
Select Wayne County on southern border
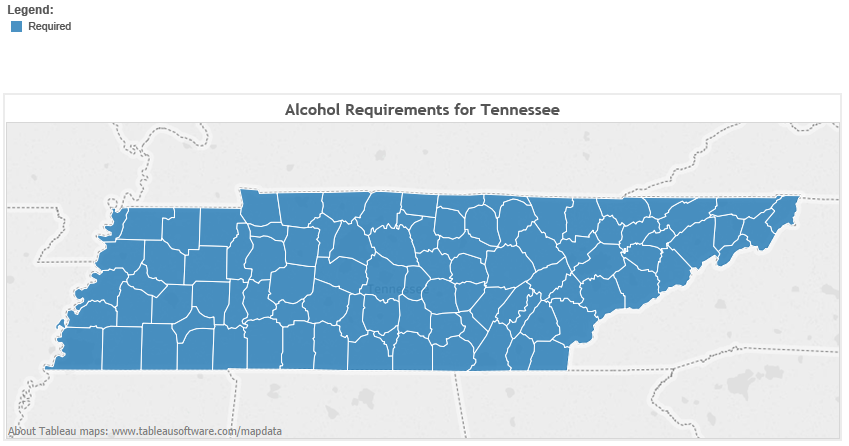pos(264,344)
